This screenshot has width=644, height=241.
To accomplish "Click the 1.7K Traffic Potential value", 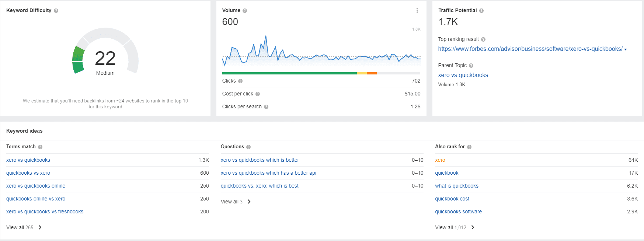I will tap(448, 22).
